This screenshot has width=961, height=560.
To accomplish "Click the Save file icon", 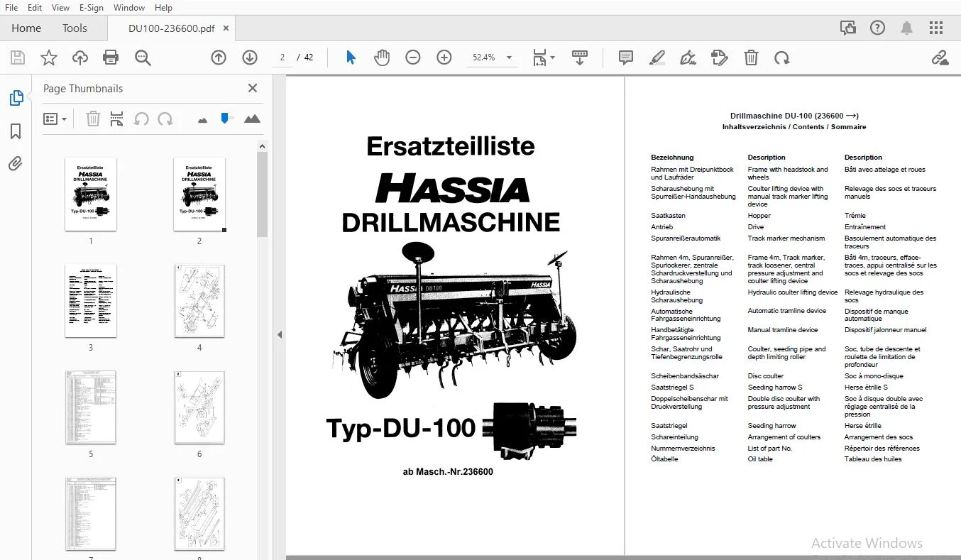I will [17, 57].
